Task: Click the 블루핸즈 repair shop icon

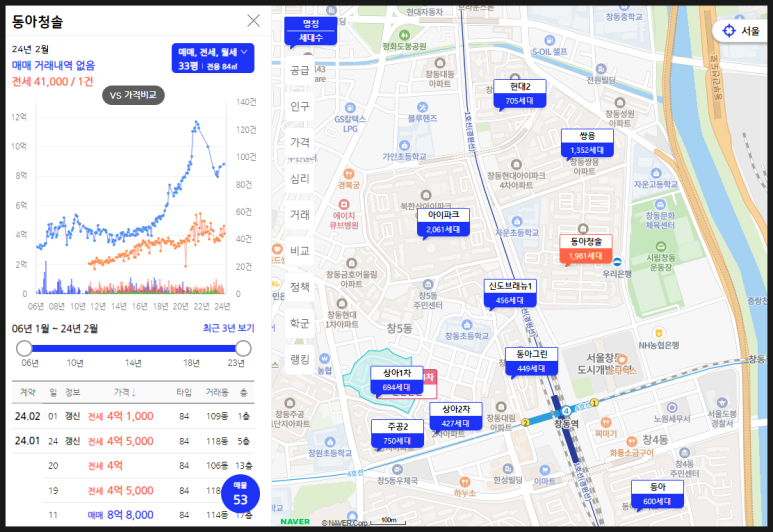Action: (422, 107)
